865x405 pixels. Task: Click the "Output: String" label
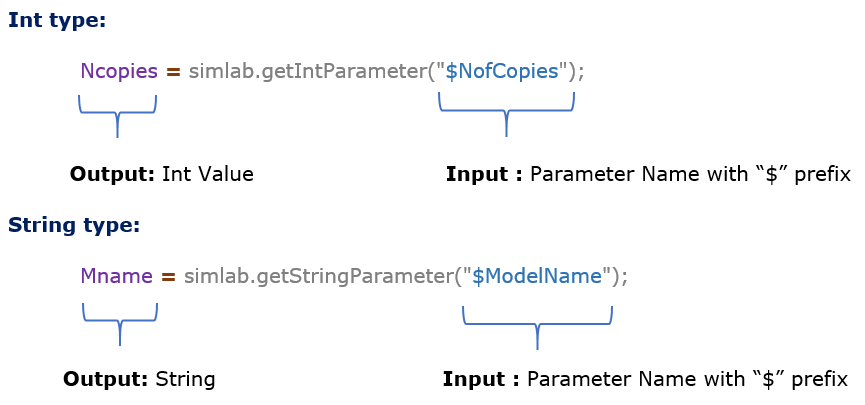coord(139,380)
